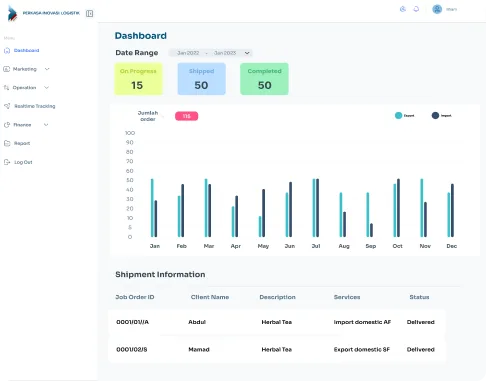This screenshot has height=381, width=486.
Task: Click the user avatar in the header
Action: click(x=437, y=9)
